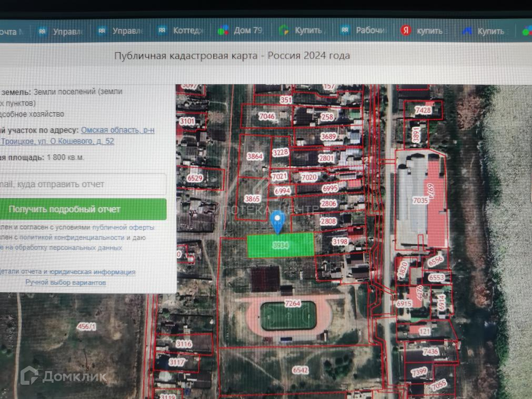The image size is (532, 399).
Task: Select parcel label 2801
Action: (x=326, y=158)
